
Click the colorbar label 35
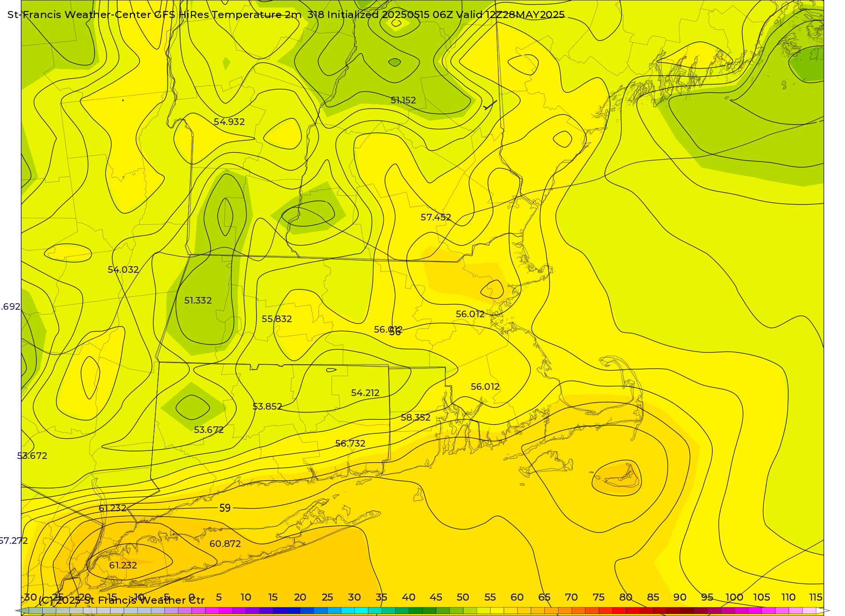point(382,598)
